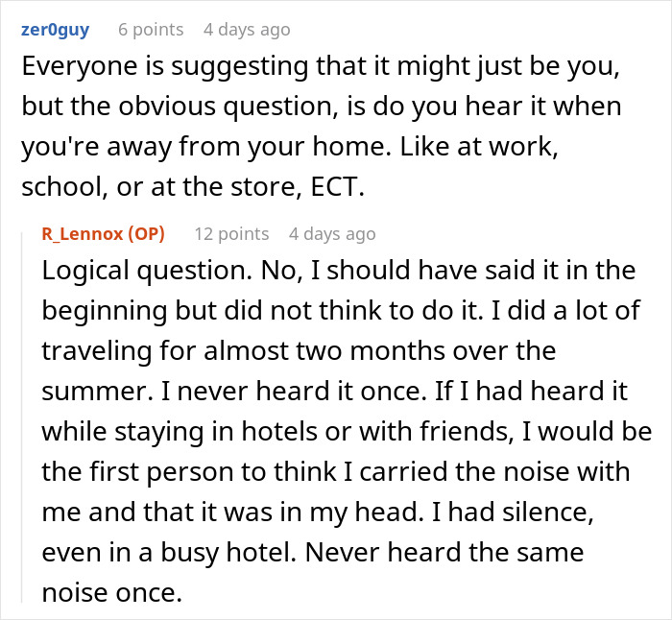Open zer0guy's comment permalink via its timestamp
The width and height of the screenshot is (672, 620).
pyautogui.click(x=246, y=30)
